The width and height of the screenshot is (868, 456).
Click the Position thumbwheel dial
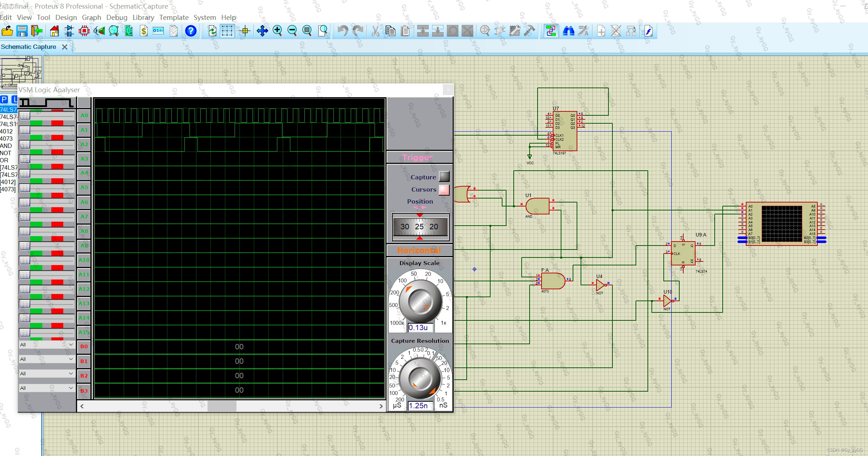tap(420, 227)
